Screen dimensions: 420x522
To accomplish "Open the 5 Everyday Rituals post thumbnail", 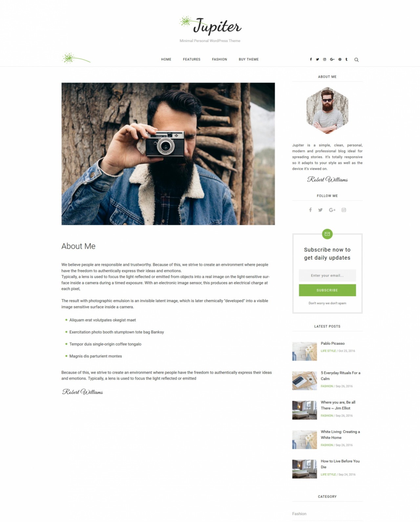I will (304, 381).
